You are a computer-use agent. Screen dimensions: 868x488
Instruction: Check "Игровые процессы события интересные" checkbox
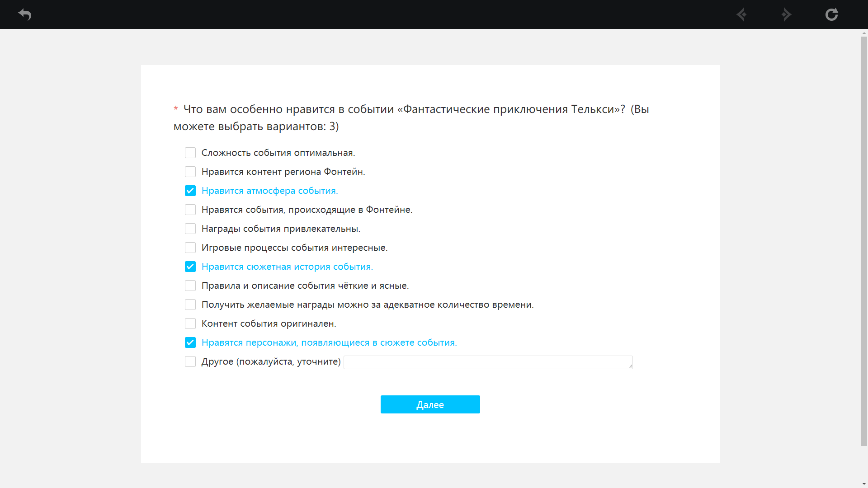click(190, 248)
